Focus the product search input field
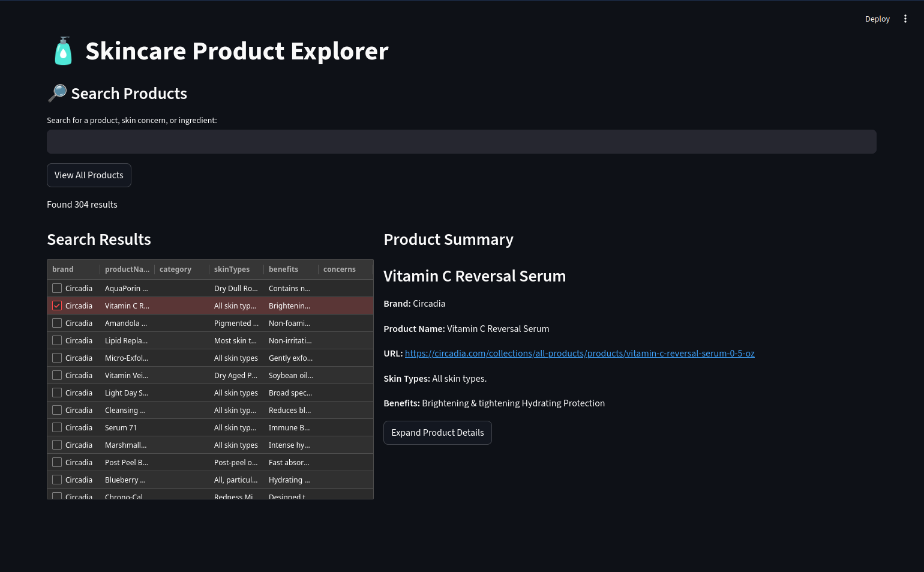The image size is (924, 572). click(x=461, y=142)
